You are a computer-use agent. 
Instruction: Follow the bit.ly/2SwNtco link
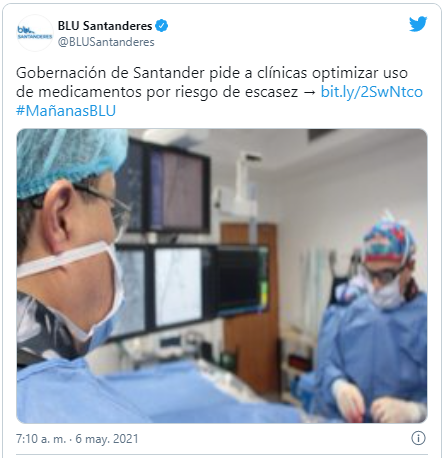pos(372,92)
